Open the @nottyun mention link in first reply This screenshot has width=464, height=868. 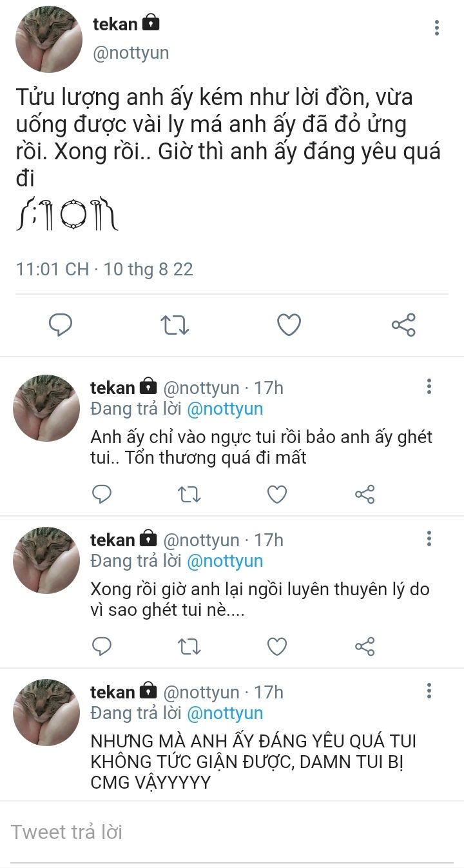tap(225, 409)
